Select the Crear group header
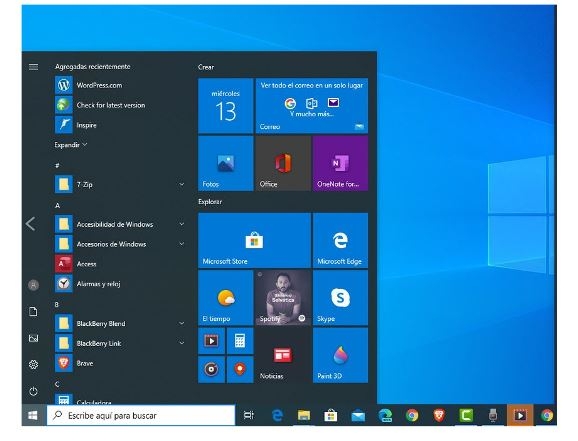This screenshot has height=441, width=578. (206, 67)
